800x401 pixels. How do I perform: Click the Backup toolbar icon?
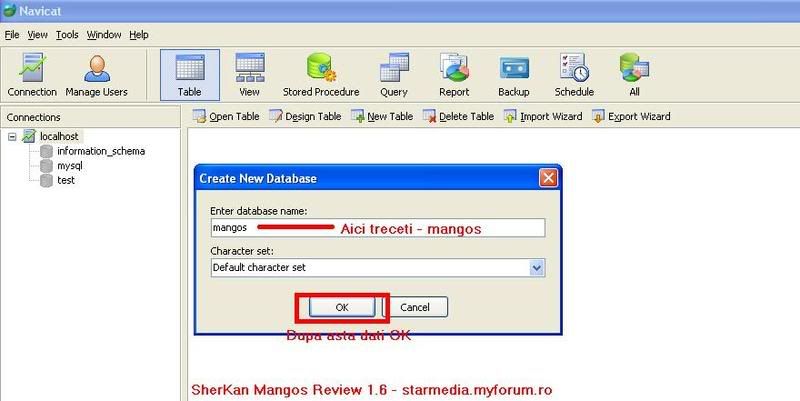click(x=513, y=75)
